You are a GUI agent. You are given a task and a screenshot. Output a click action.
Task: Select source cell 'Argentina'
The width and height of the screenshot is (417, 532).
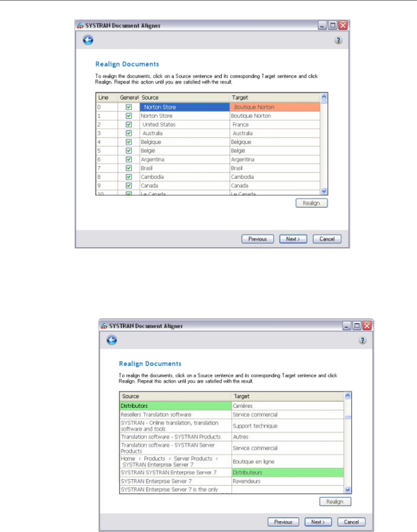click(x=185, y=159)
